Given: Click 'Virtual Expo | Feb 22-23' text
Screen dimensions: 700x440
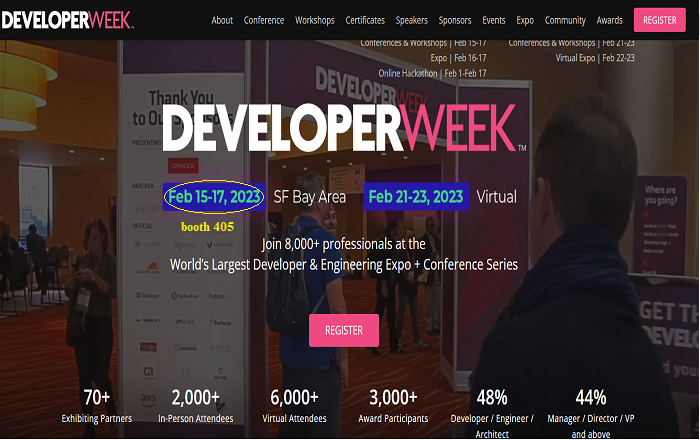Looking at the screenshot, I should [595, 58].
